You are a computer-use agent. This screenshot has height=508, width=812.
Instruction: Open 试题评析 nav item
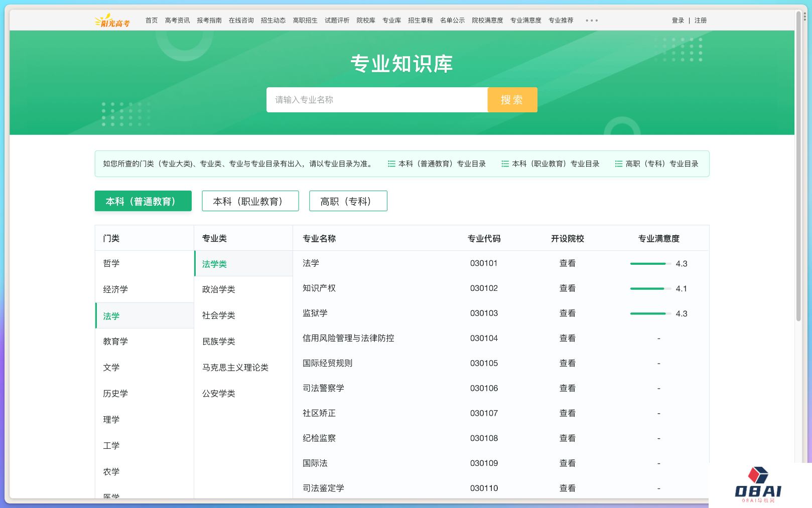pyautogui.click(x=337, y=21)
